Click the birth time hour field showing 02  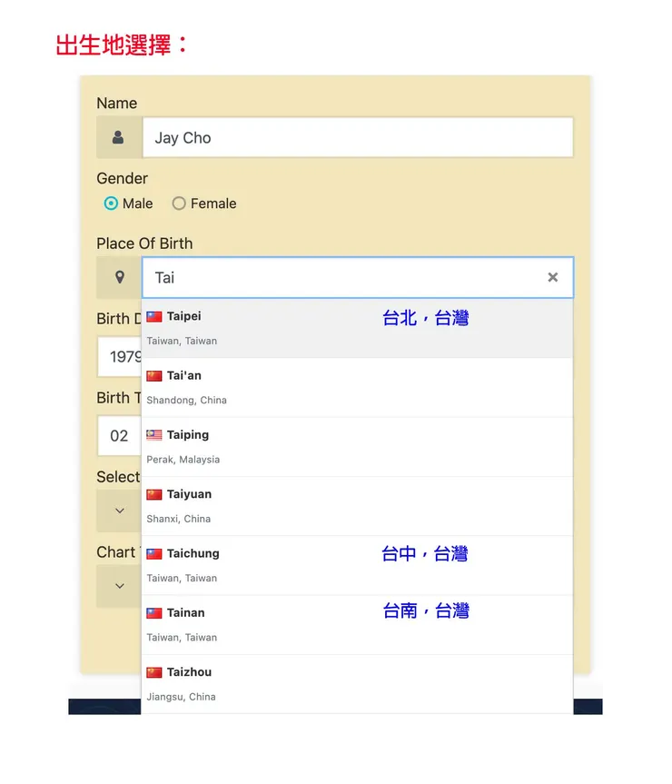coord(120,436)
